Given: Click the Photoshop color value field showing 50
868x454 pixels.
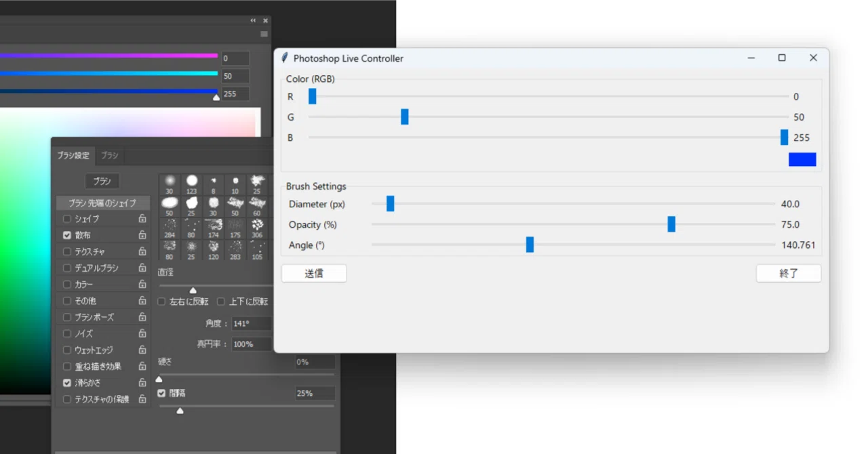Looking at the screenshot, I should pos(235,76).
